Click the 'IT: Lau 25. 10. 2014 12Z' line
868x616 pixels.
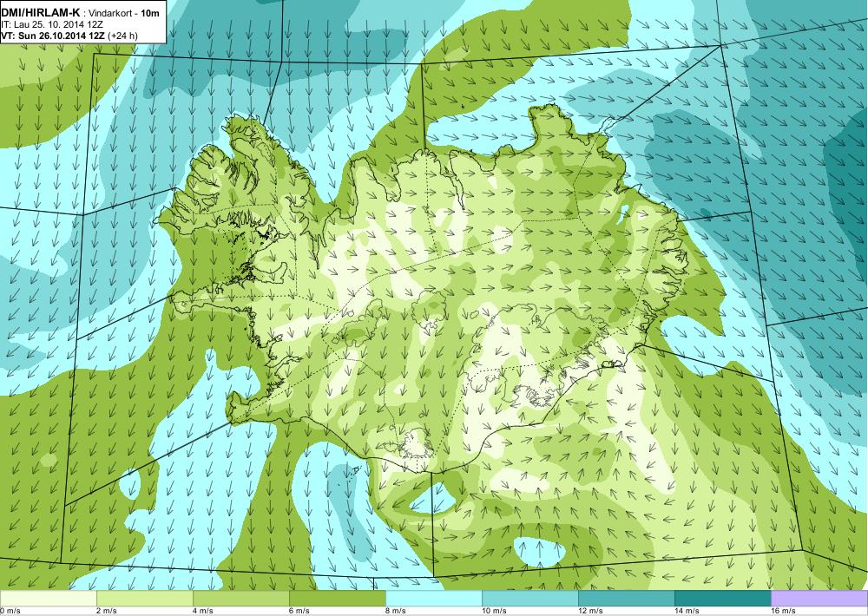coord(53,25)
